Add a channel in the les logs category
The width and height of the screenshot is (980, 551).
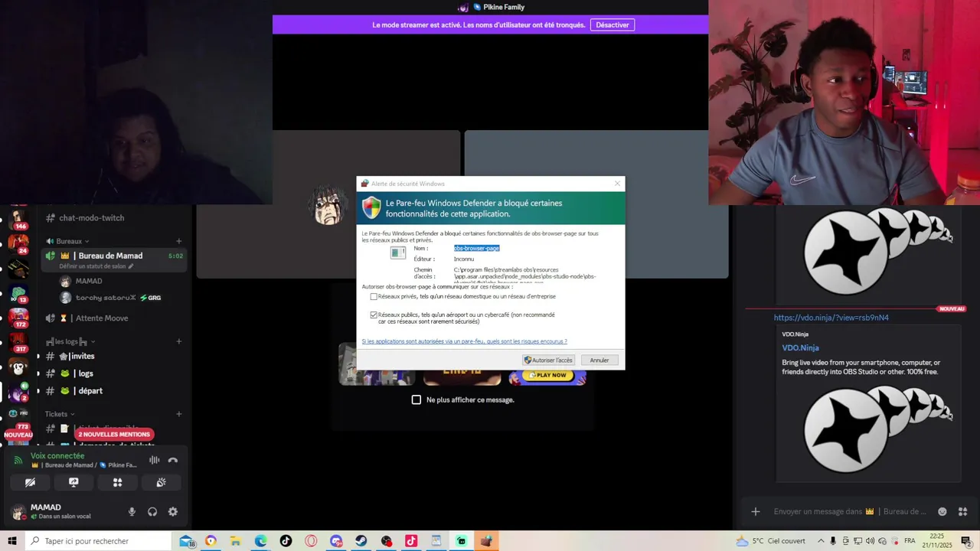(x=179, y=341)
